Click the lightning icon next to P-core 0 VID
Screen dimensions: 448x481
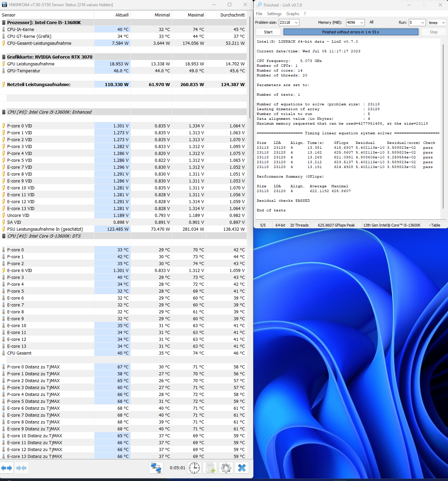(4, 126)
